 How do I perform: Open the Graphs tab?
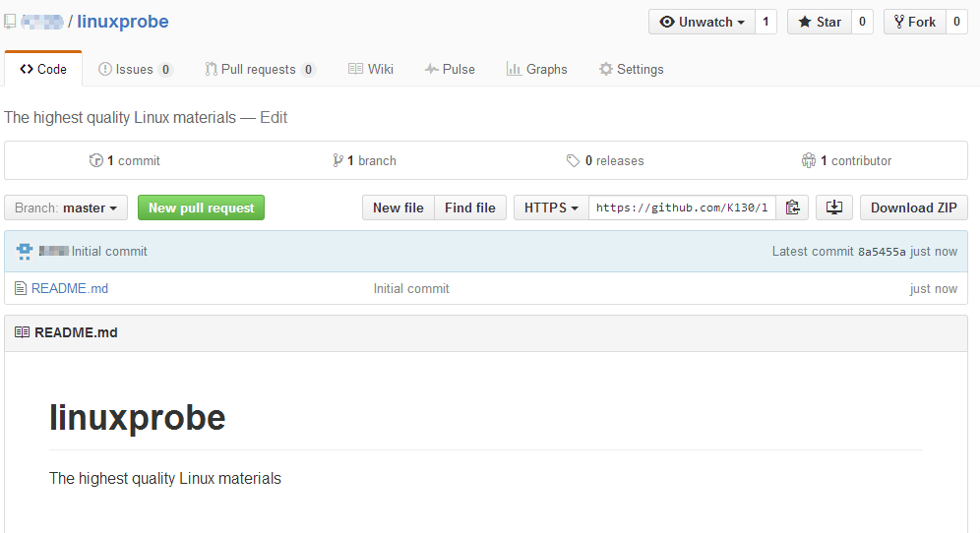(537, 70)
